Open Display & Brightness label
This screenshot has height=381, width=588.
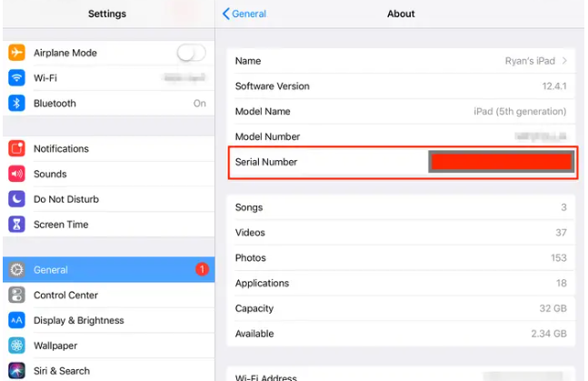79,320
